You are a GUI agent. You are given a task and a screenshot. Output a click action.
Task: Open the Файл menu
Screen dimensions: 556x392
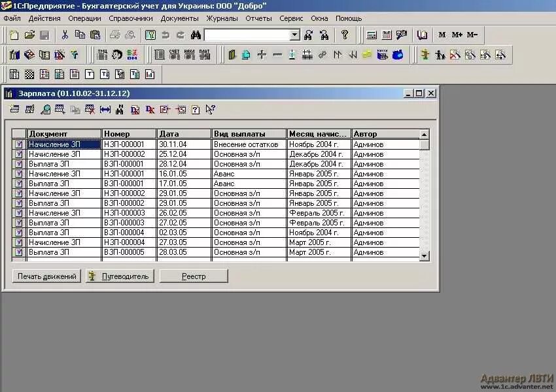point(12,18)
